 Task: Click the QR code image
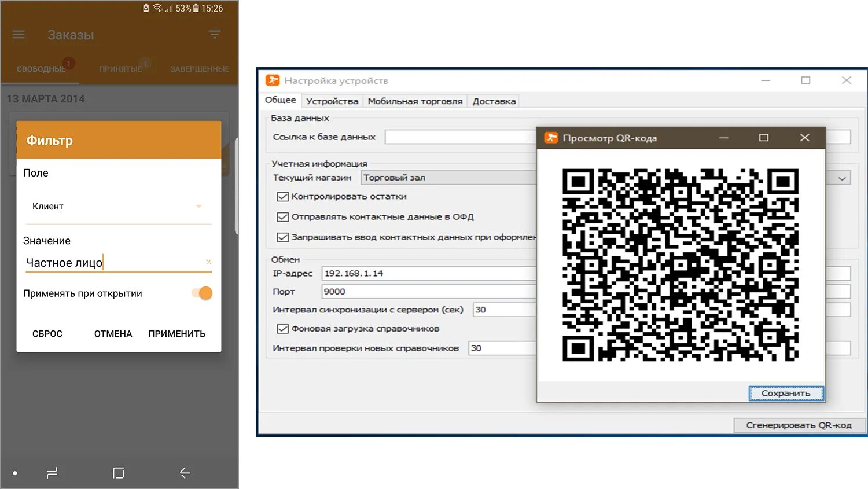pos(681,265)
